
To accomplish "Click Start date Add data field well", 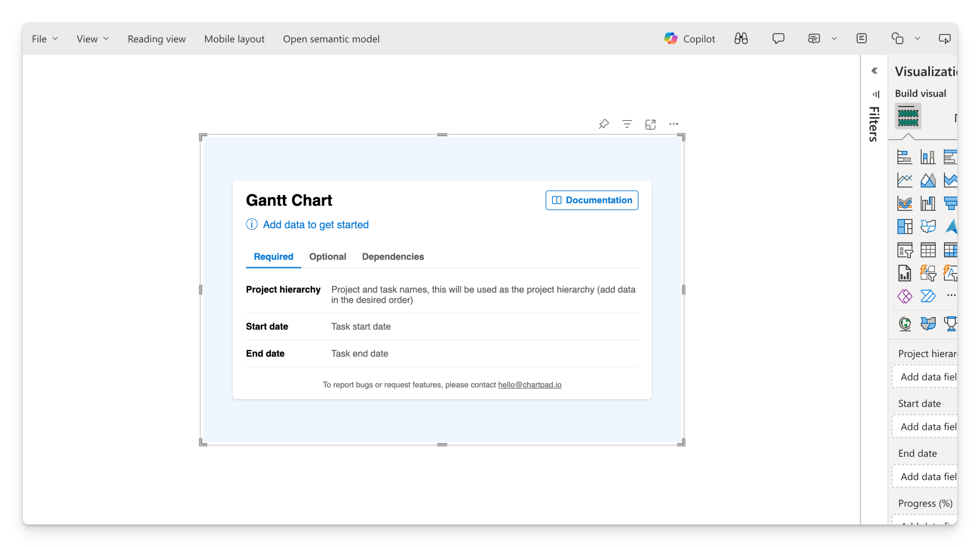I will (924, 426).
